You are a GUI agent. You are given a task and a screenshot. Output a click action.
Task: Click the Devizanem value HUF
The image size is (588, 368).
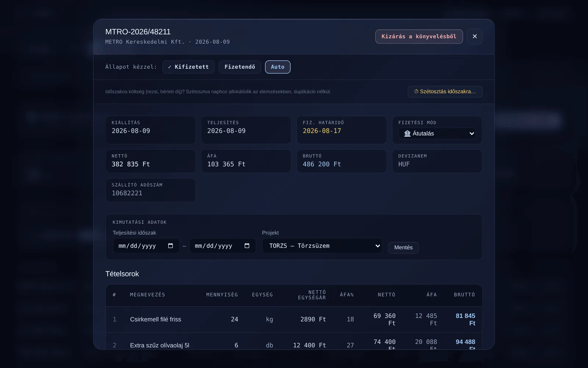404,164
